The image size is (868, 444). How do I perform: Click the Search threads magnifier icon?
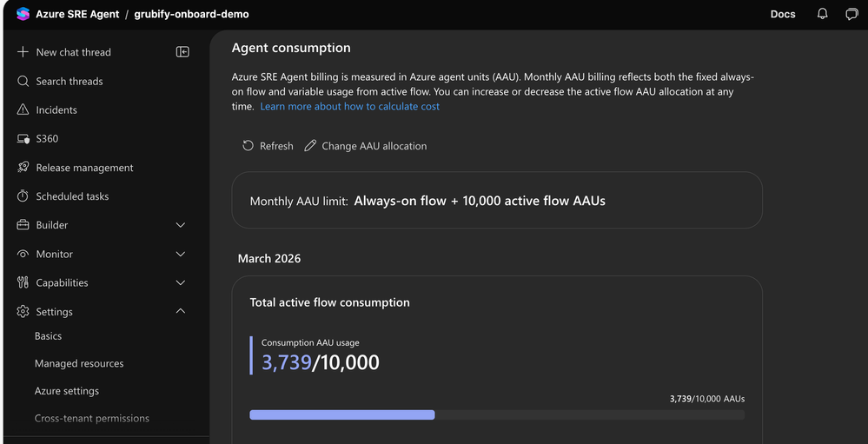click(x=23, y=81)
